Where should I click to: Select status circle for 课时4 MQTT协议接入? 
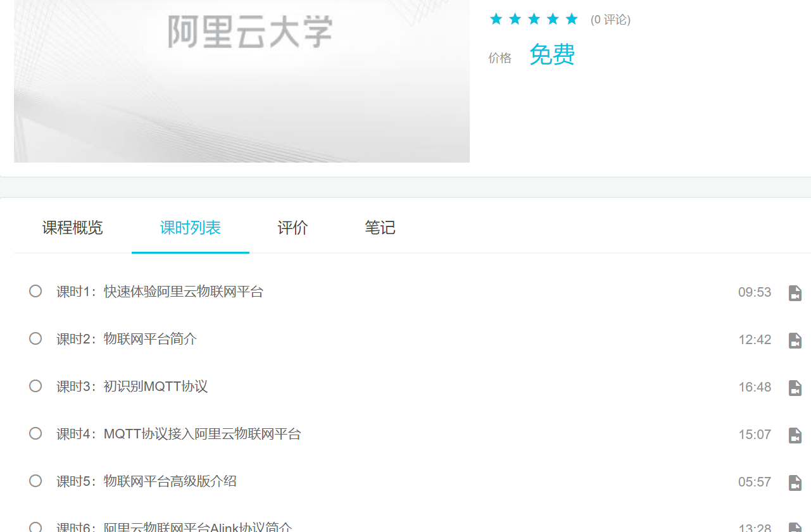[35, 433]
